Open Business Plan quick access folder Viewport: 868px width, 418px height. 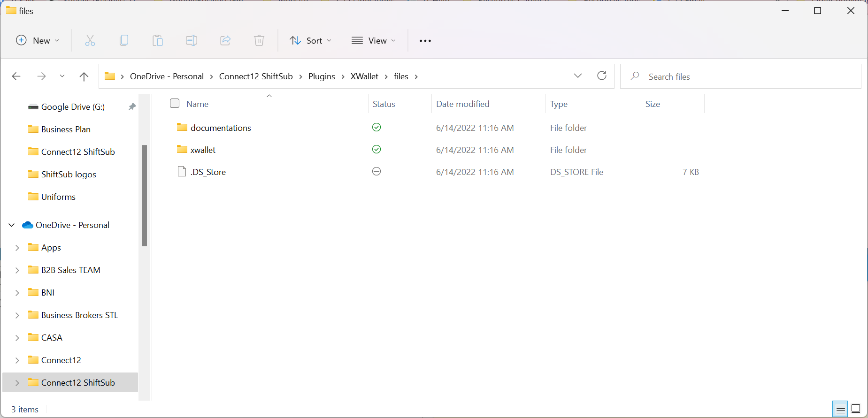[66, 129]
